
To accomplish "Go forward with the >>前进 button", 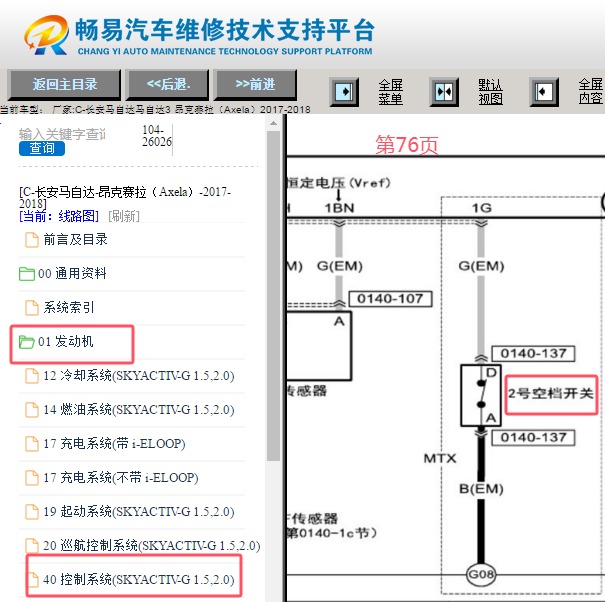I will point(255,84).
